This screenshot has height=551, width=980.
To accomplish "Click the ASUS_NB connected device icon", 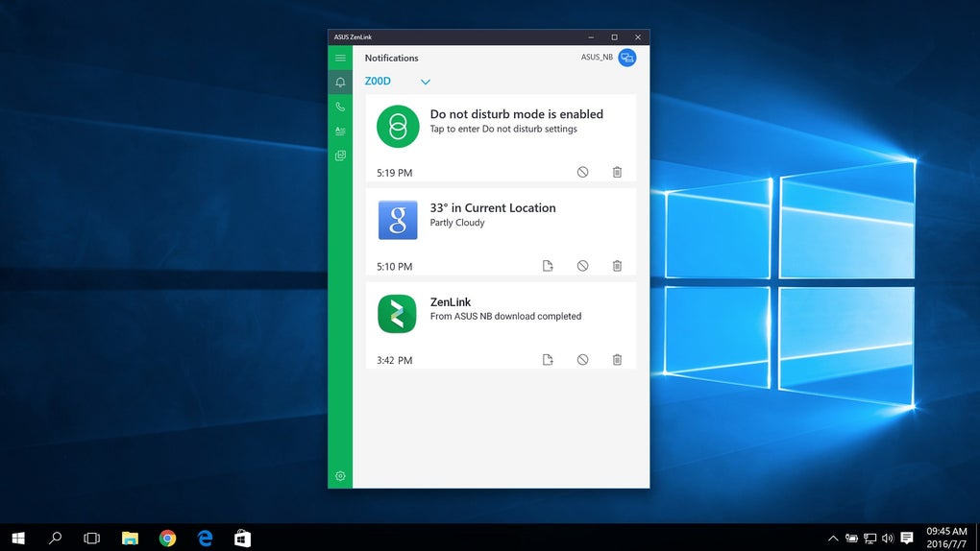I will [626, 58].
